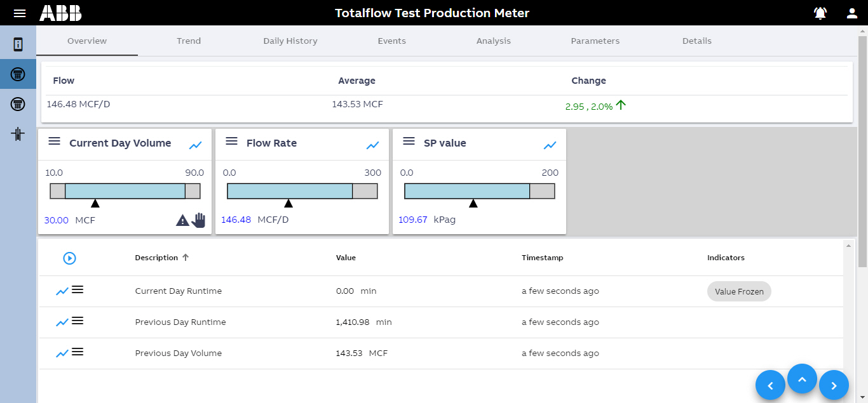The image size is (868, 403).
Task: Show SP value trend chart
Action: pos(550,145)
